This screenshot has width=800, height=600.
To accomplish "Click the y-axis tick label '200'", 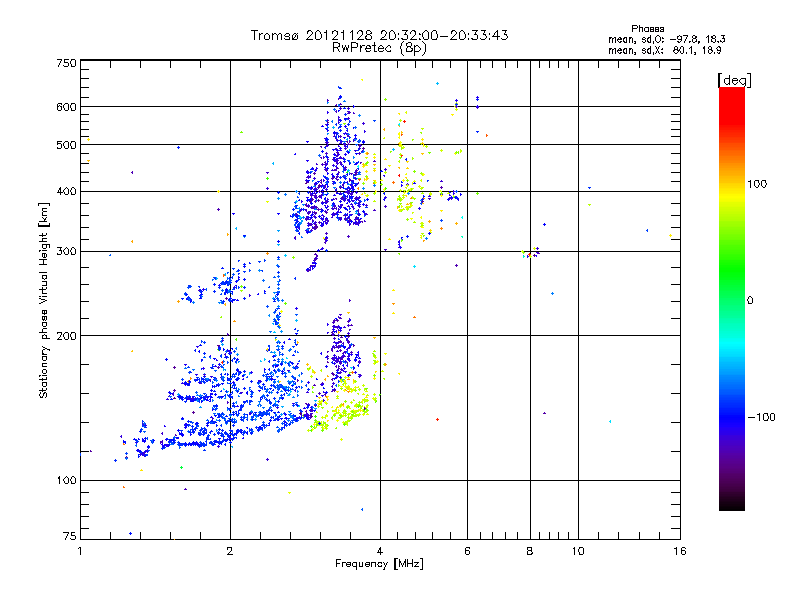I will [66, 336].
